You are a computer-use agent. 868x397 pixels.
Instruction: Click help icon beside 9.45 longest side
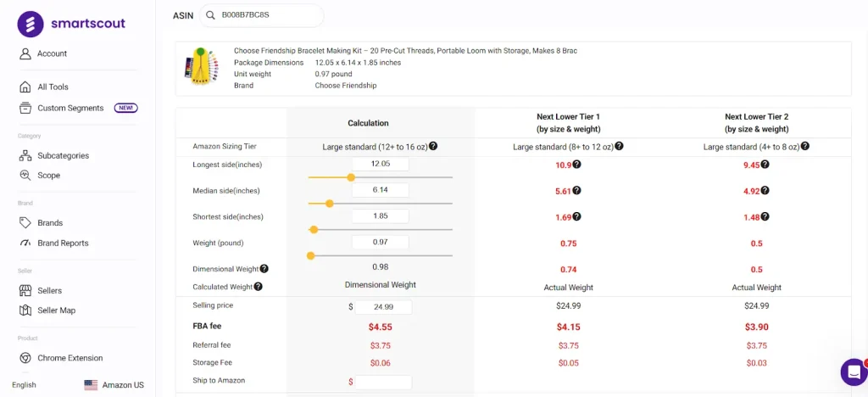tap(765, 165)
